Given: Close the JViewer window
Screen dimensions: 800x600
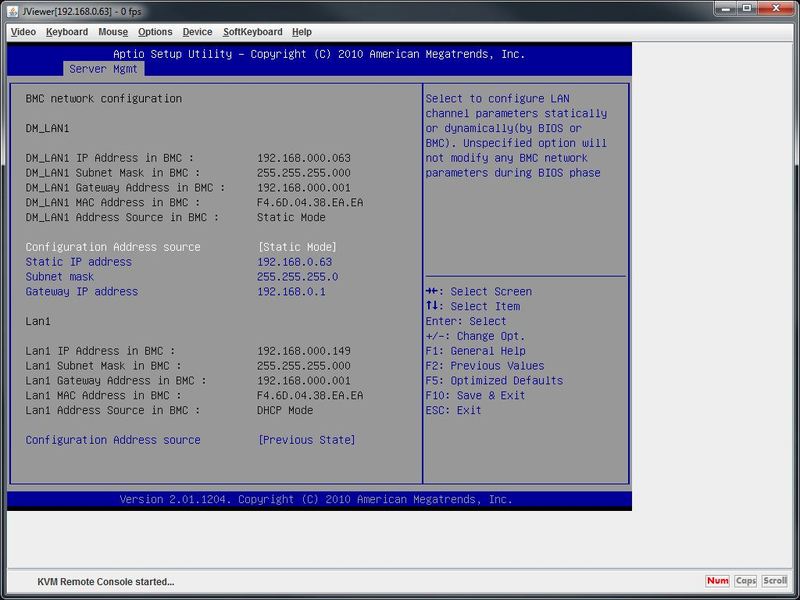Looking at the screenshot, I should click(x=775, y=9).
